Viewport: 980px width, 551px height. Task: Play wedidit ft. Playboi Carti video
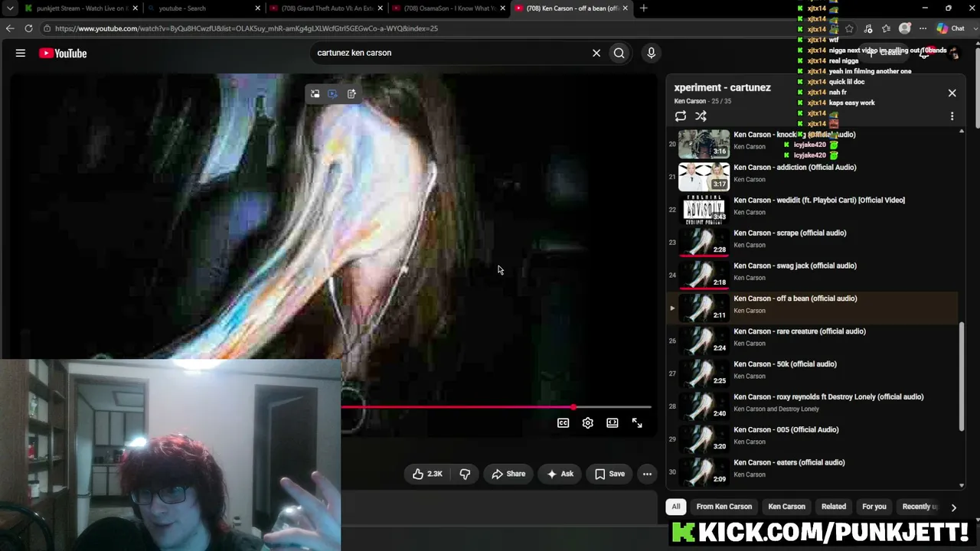(819, 201)
